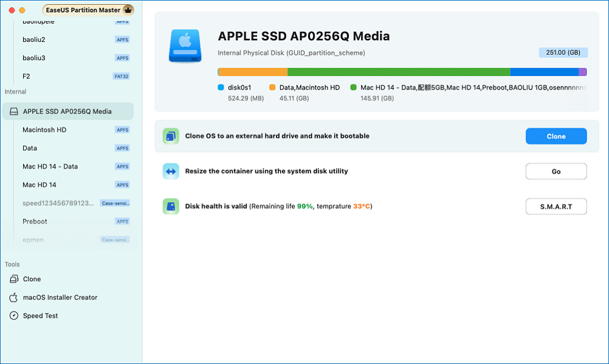Screen dimensions: 609x364
Task: Click the crown upgrade icon in title bar
Action: pyautogui.click(x=128, y=10)
